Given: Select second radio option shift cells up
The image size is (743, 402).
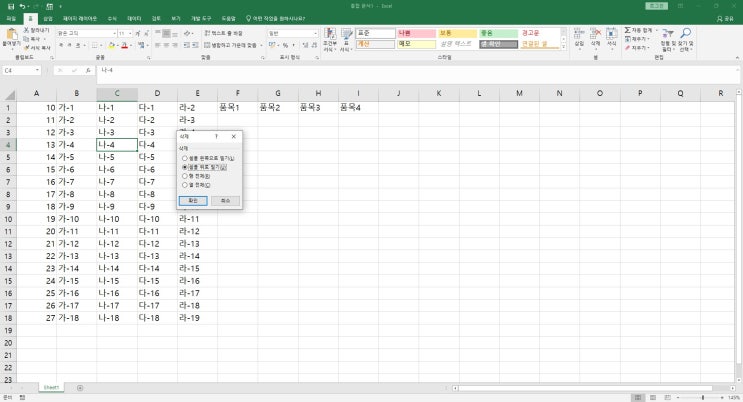Looking at the screenshot, I should [x=185, y=167].
